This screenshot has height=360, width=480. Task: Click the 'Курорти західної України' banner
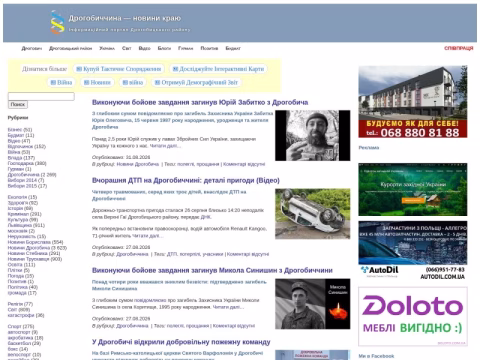(413, 189)
